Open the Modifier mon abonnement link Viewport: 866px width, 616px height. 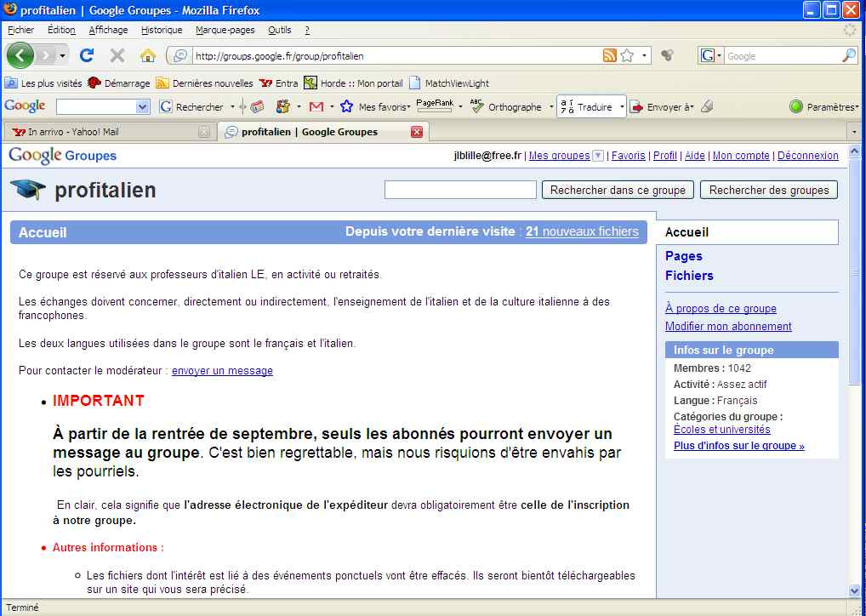728,327
